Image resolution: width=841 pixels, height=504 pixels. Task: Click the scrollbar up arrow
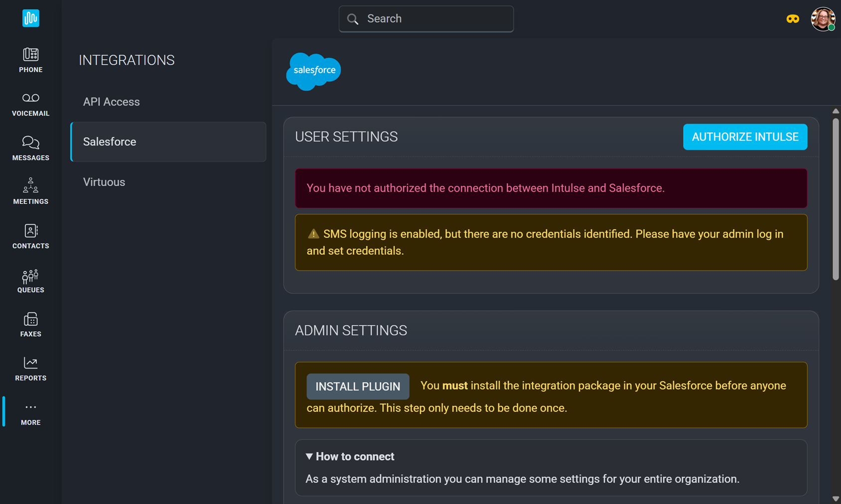point(836,111)
